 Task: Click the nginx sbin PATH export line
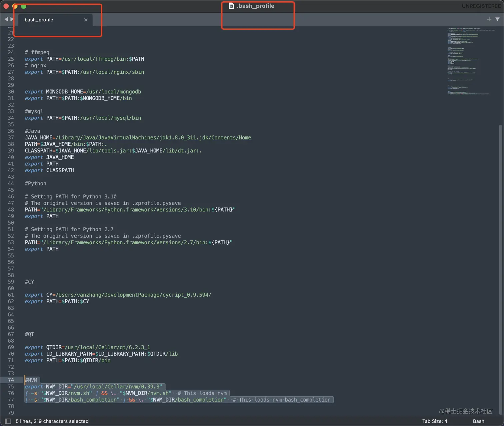pos(85,72)
